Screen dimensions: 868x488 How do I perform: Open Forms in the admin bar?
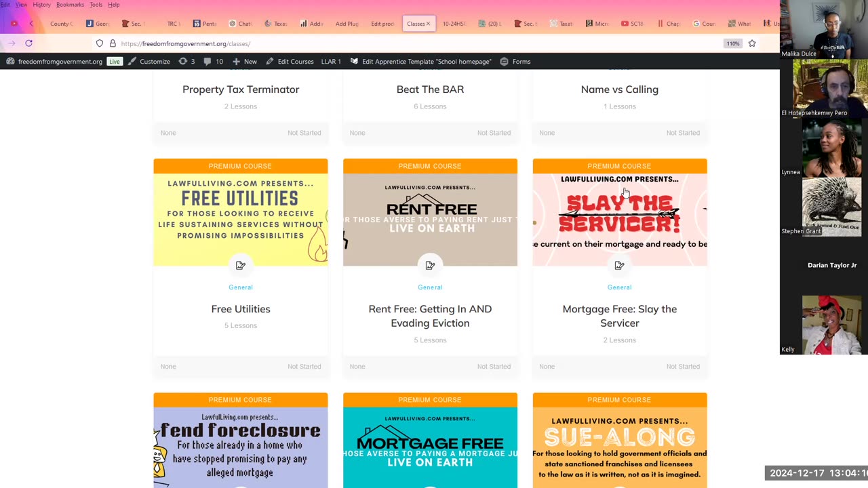(515, 62)
